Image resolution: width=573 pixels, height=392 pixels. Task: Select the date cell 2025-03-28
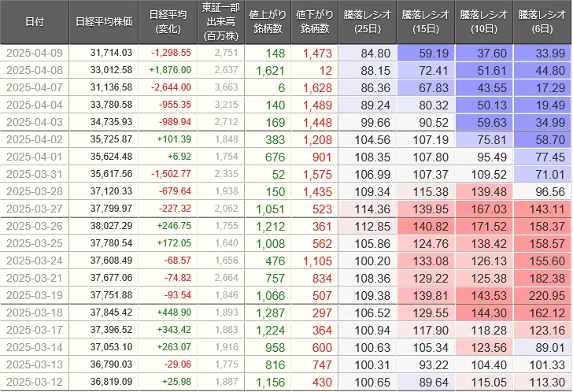tap(35, 191)
